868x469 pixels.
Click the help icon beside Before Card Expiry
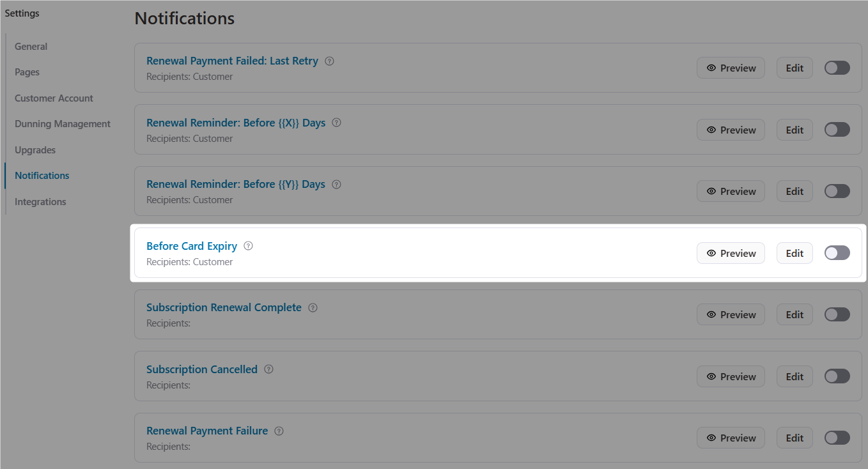[x=248, y=245]
